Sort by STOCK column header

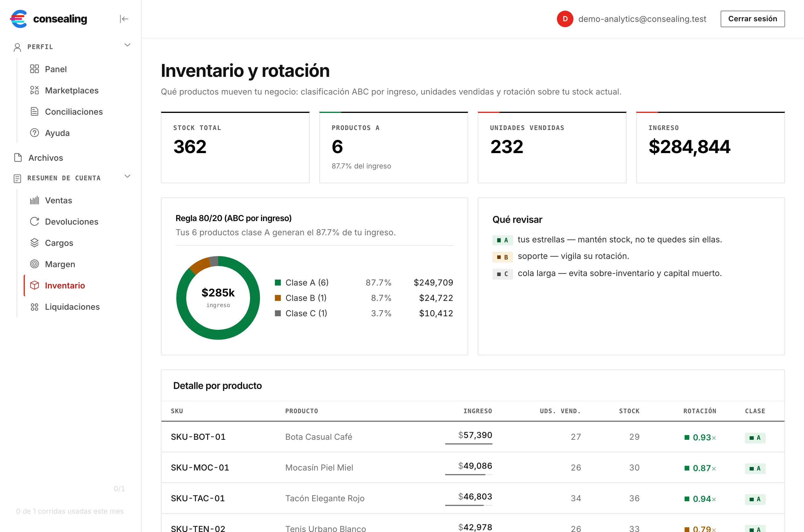coord(629,411)
